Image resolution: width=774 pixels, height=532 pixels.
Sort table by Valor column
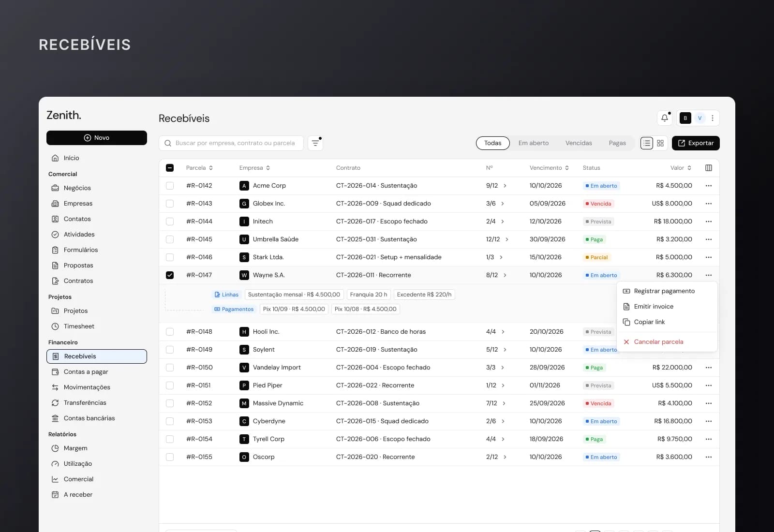pos(681,168)
